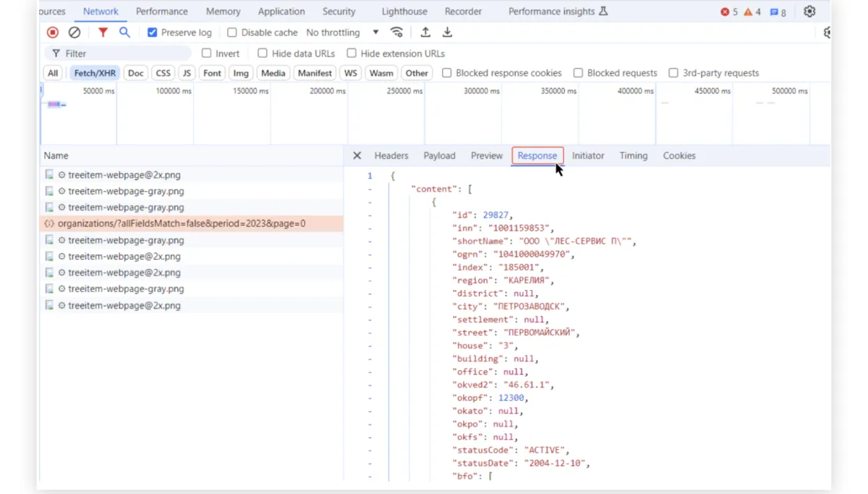Stop recording network log
This screenshot has height=494, width=868.
tap(53, 33)
